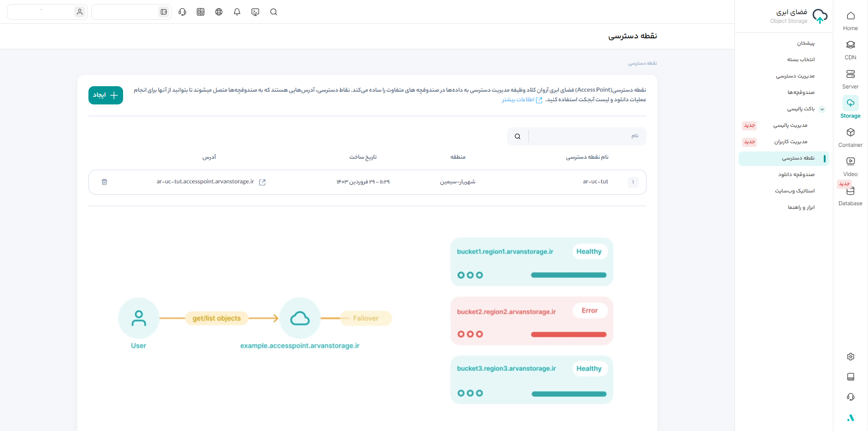The image size is (868, 431).
Task: Select صندوقچه‌ها in the side menu
Action: click(801, 93)
